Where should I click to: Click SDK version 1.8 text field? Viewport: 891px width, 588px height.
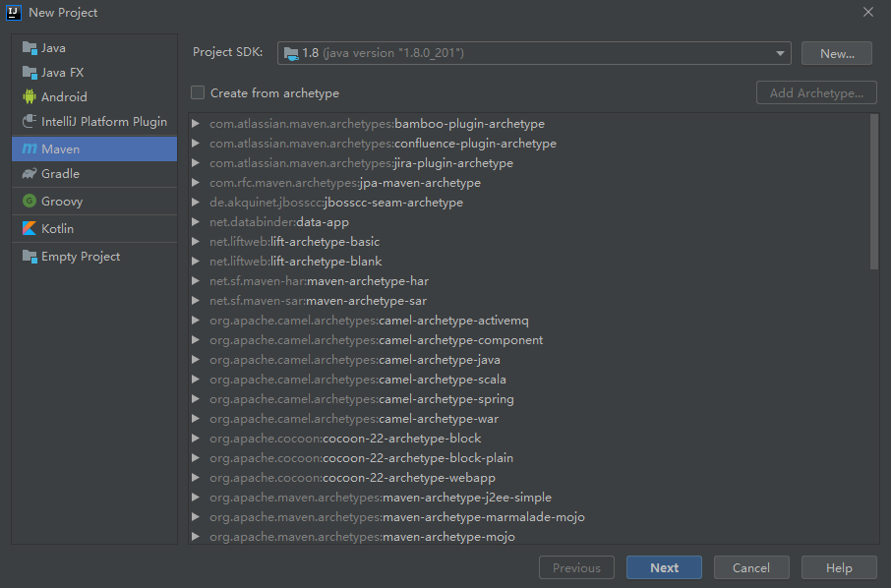[x=534, y=53]
